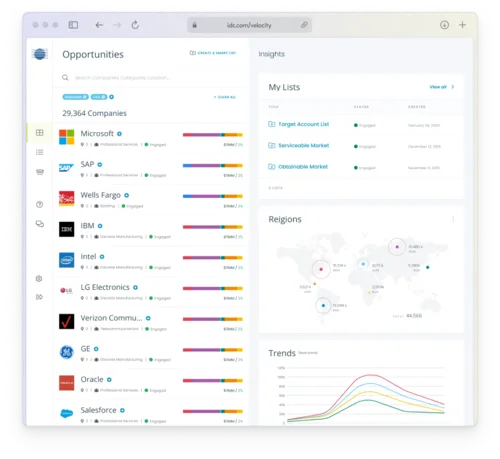The width and height of the screenshot is (500, 459).
Task: Click the blue badge beside GE
Action: pos(96,349)
